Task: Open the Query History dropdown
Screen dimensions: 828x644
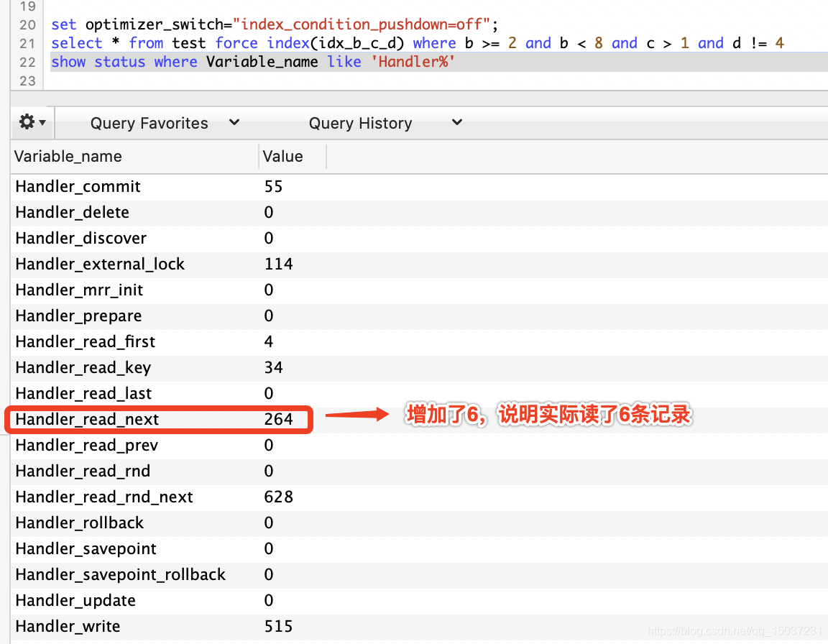Action: (385, 123)
